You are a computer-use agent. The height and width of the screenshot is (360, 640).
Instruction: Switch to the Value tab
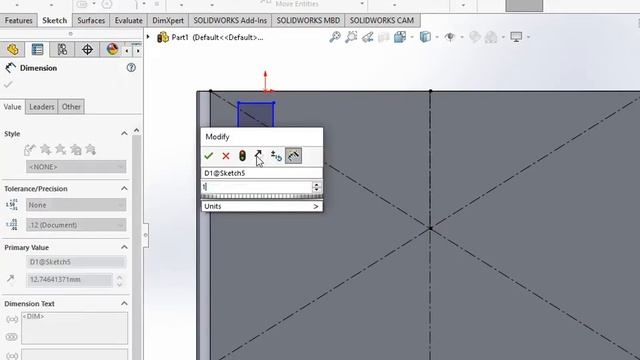click(12, 107)
